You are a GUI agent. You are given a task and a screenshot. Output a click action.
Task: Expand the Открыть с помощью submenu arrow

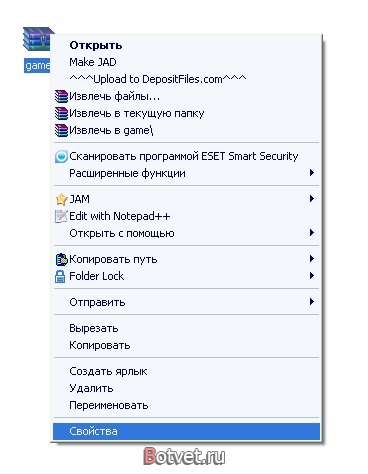coord(312,232)
